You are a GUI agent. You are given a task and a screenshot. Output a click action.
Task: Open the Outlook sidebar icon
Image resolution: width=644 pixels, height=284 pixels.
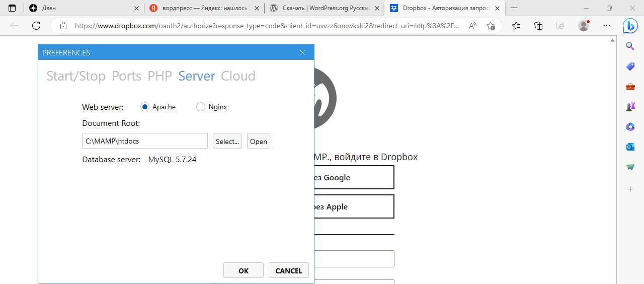click(630, 147)
